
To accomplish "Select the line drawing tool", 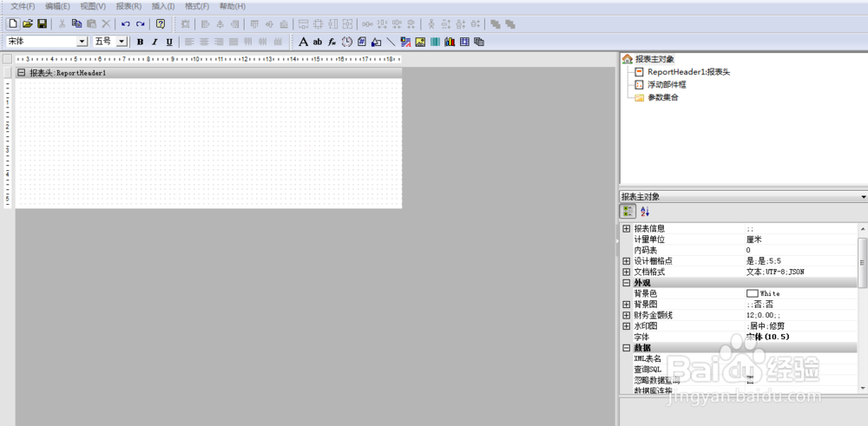I will tap(391, 42).
